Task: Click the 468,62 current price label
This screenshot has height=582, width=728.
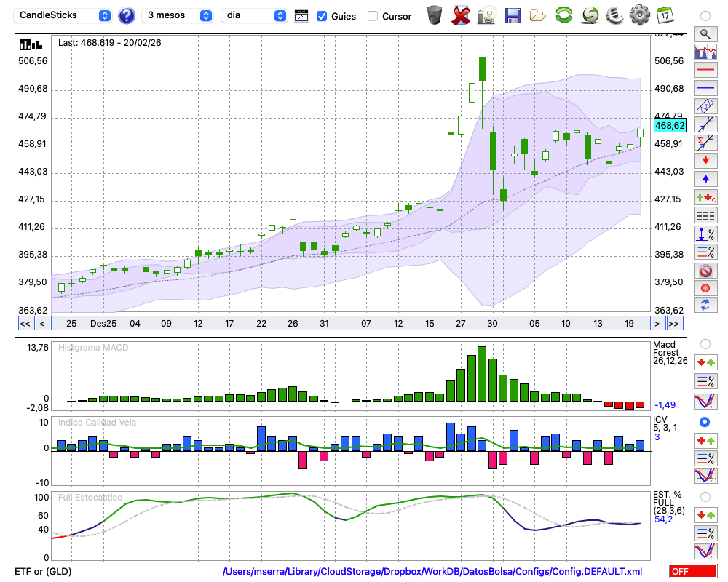Action: tap(670, 126)
